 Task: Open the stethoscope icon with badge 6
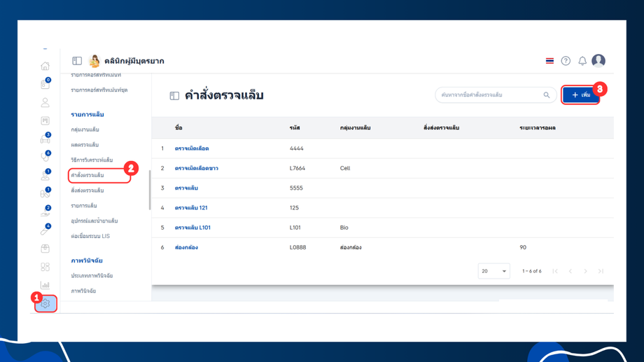tap(45, 157)
